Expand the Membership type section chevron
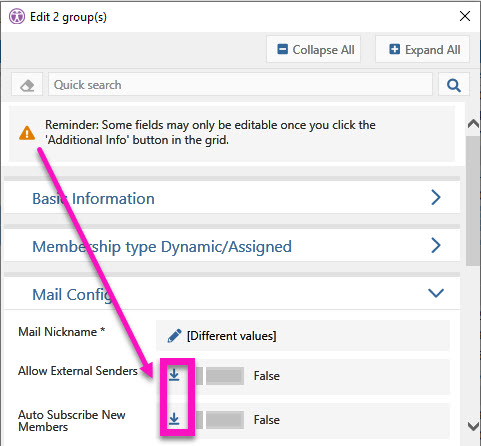 [x=436, y=246]
